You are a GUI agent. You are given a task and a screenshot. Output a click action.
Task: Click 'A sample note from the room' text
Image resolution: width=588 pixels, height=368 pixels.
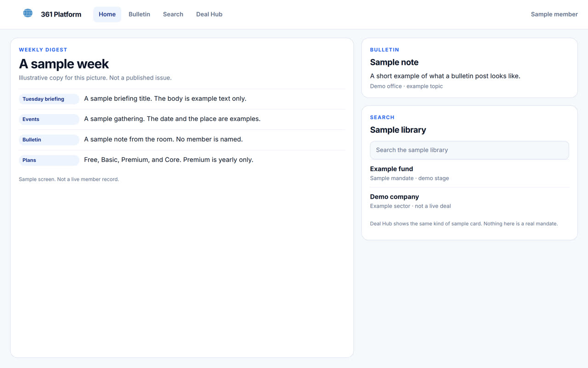coord(163,139)
